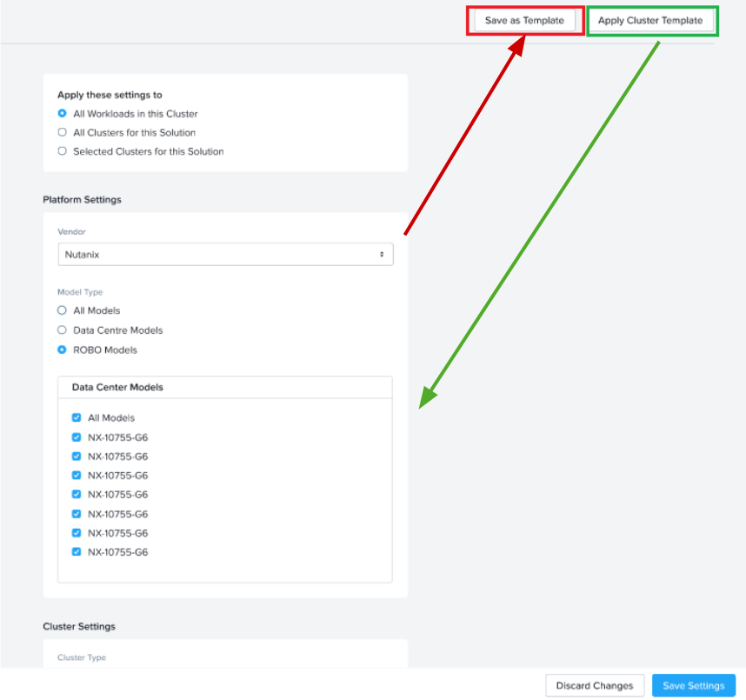Select the All Models radio under Model Type
746x700 pixels.
point(62,310)
